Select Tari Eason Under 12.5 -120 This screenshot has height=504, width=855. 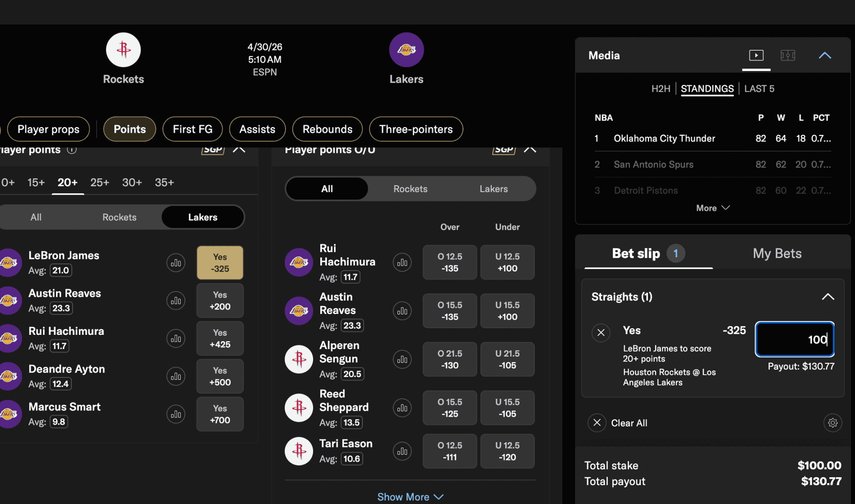pyautogui.click(x=507, y=451)
